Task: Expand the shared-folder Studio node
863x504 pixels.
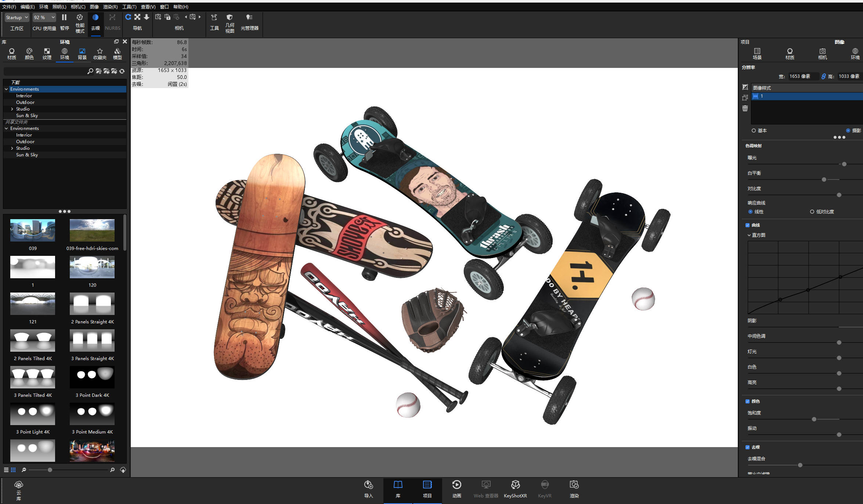Action: [x=12, y=148]
